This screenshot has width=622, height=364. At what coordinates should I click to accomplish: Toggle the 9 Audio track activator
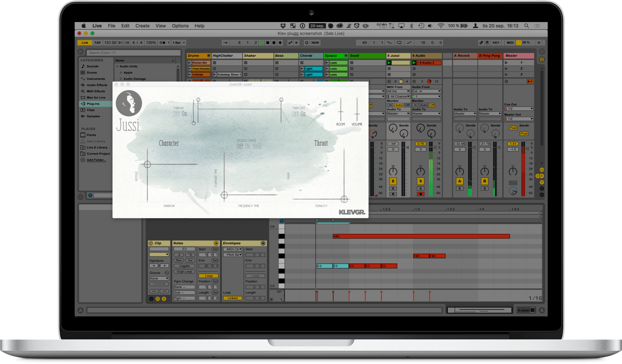click(420, 181)
